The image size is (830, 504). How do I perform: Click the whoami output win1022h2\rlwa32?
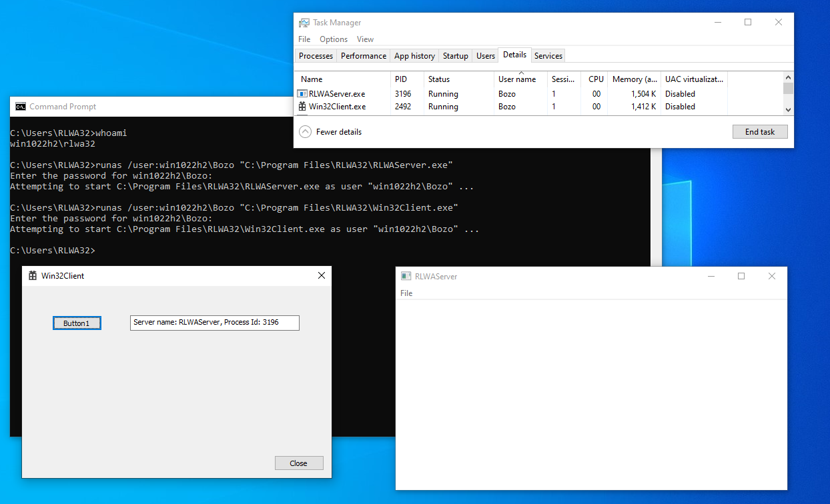click(x=53, y=143)
